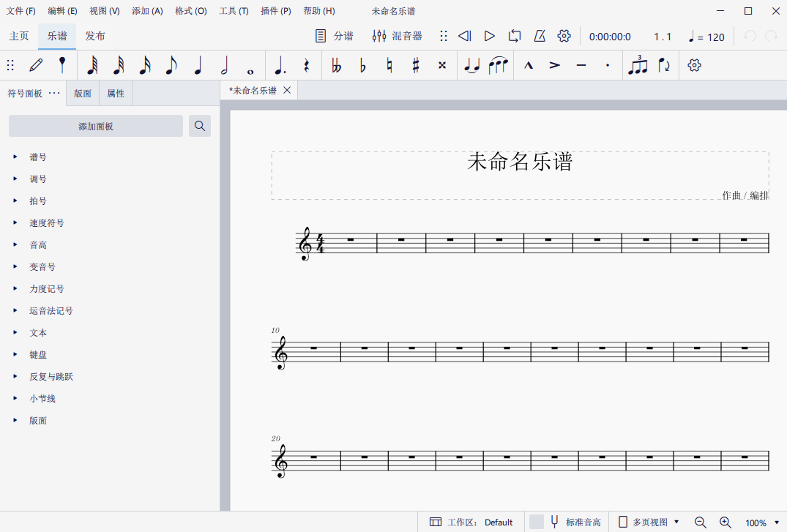Rewind playback to start
The image size is (787, 532).
pos(465,36)
